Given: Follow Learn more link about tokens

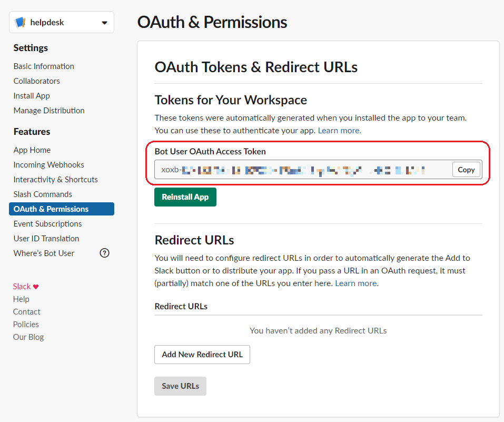Looking at the screenshot, I should 339,130.
